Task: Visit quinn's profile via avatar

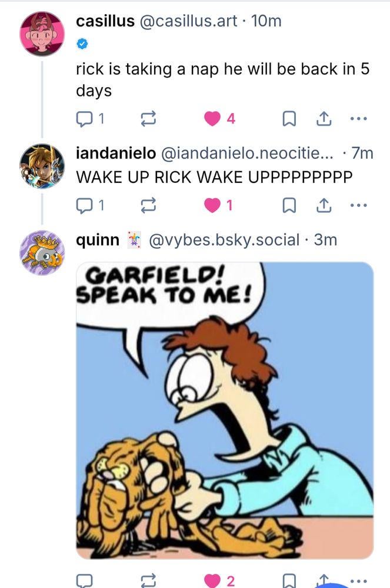Action: 42,252
